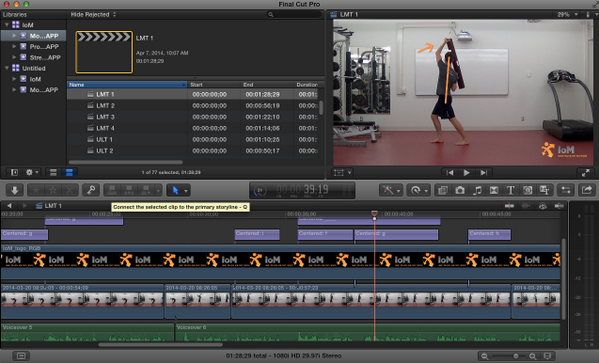Open the viewer transform tools dropdown
Viewport: 599px width, 363px height.
(342, 173)
